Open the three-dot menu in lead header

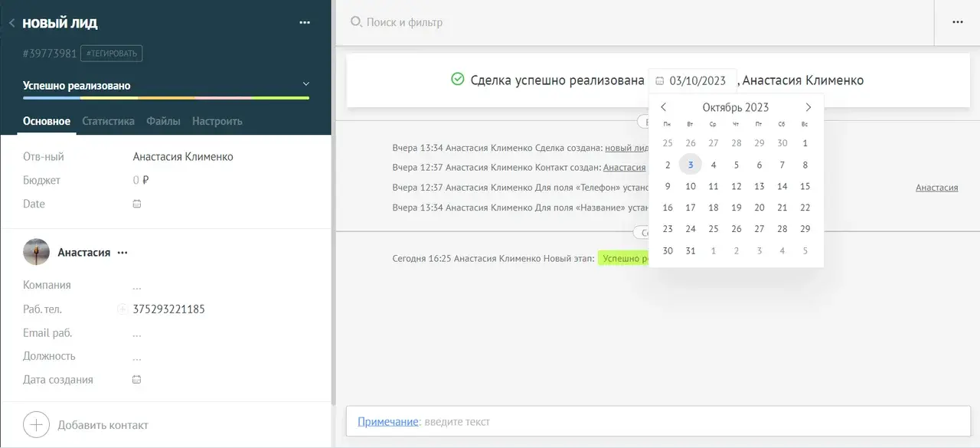coord(305,23)
